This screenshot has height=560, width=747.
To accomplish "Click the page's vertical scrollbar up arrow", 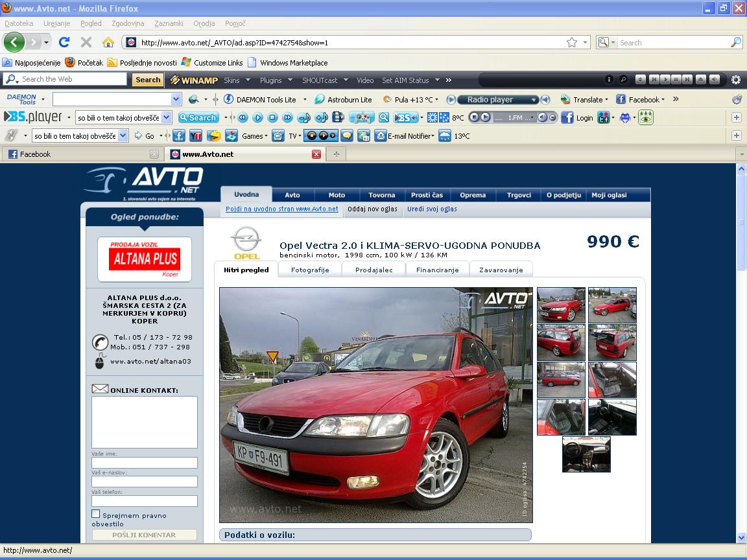I will coord(741,168).
